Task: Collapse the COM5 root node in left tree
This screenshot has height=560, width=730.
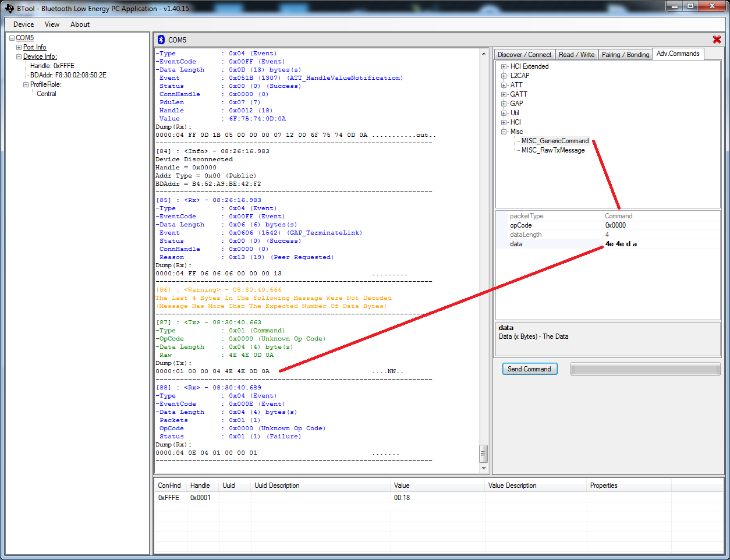Action: tap(12, 38)
